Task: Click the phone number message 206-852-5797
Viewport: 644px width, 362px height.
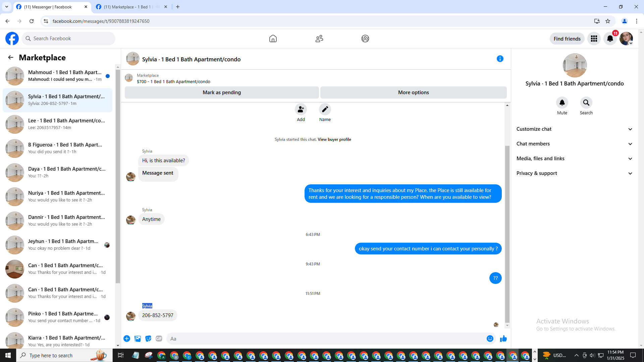Action: tap(158, 315)
